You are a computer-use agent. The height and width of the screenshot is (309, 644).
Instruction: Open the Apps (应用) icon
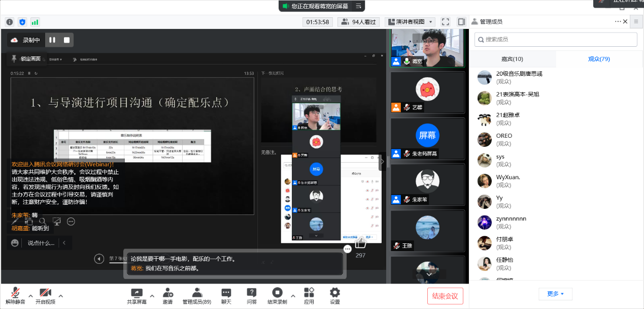point(309,296)
